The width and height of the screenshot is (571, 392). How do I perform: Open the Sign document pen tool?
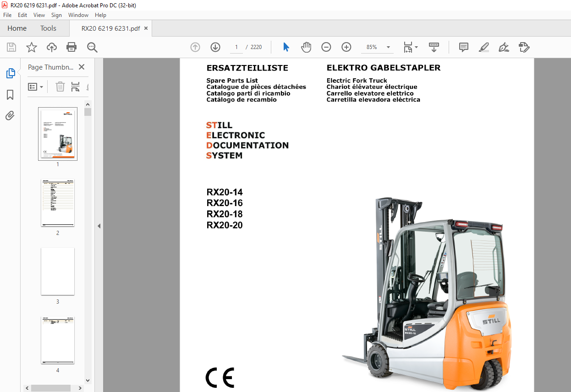coord(504,47)
